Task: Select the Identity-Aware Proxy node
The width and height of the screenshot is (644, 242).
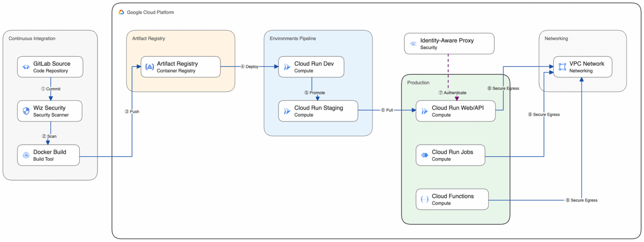Action: pos(449,44)
